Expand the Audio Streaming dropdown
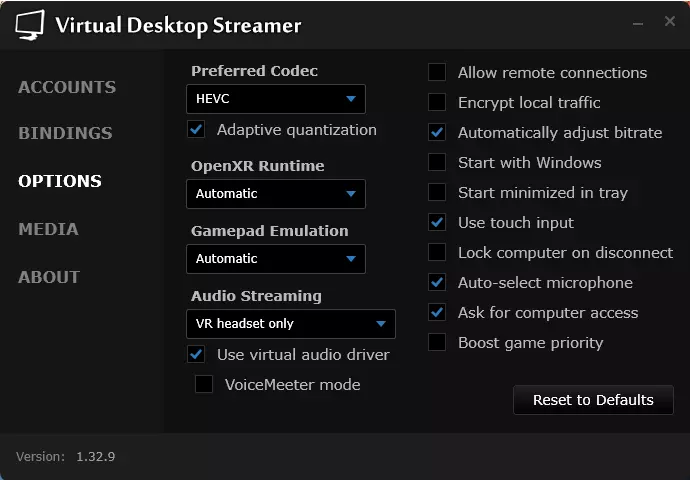This screenshot has width=690, height=480. [291, 324]
